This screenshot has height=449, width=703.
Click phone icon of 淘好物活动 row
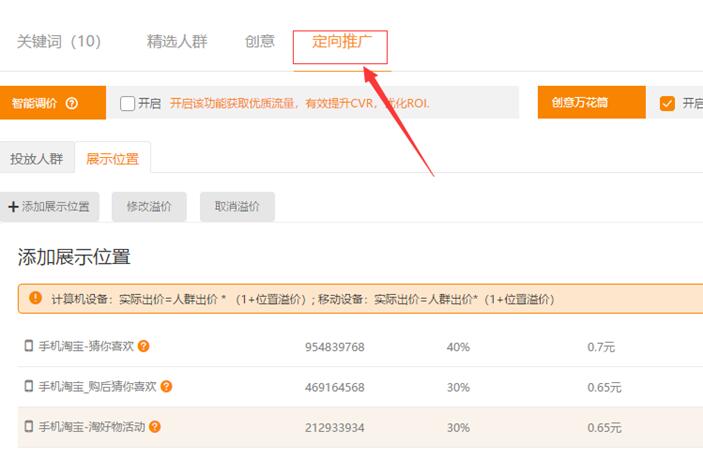pos(29,426)
